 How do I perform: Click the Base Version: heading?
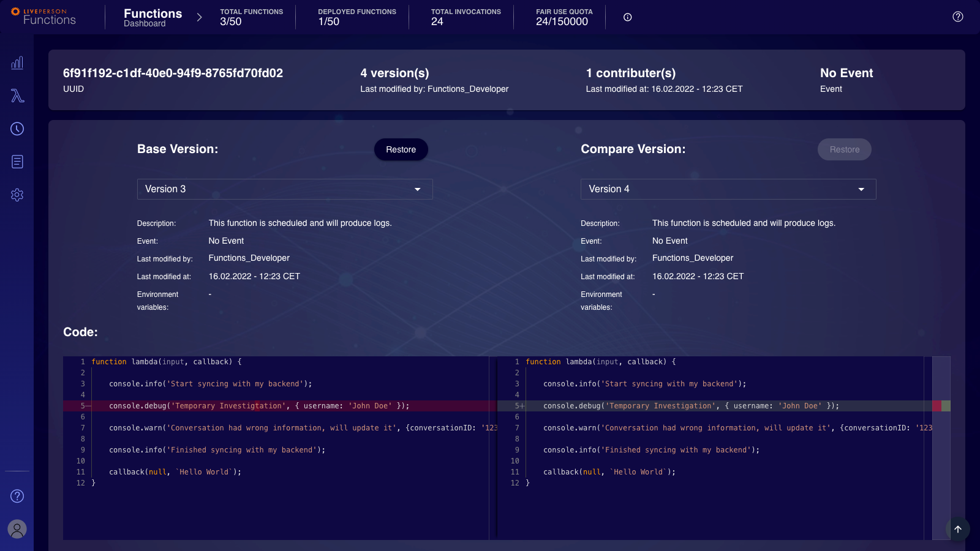178,149
